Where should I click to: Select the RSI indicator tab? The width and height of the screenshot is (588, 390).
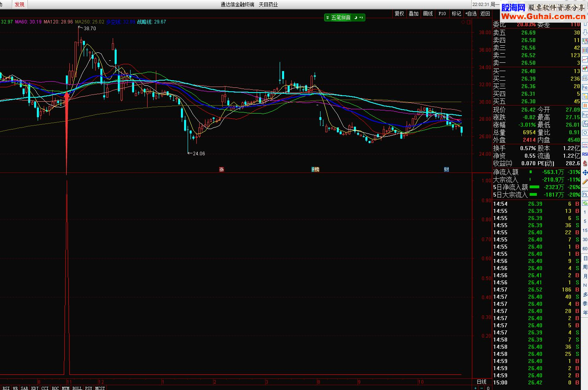point(6,388)
